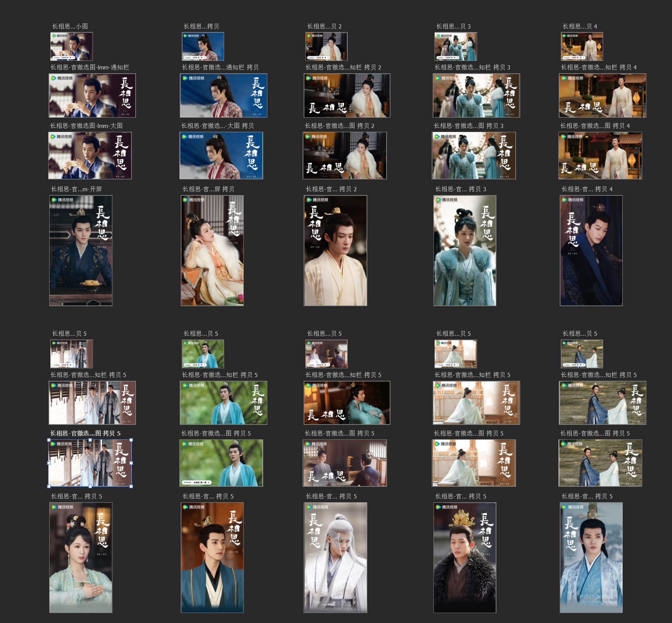This screenshot has height=623, width=672.
Task: Click the artboard label 长相思...小图
Action: 70,26
